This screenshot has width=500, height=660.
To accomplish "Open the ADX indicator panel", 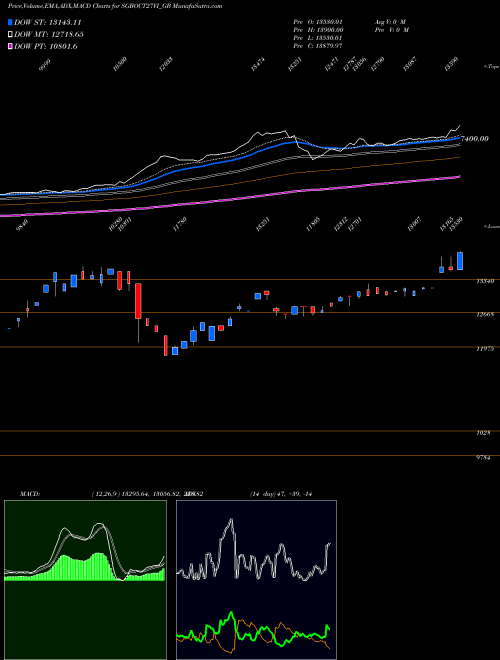I will tap(256, 580).
